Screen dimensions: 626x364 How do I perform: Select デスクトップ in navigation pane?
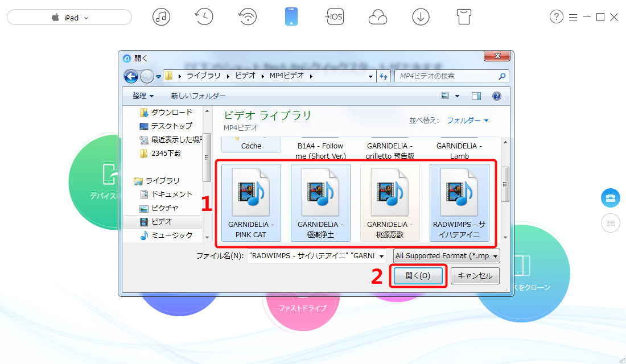pyautogui.click(x=166, y=126)
